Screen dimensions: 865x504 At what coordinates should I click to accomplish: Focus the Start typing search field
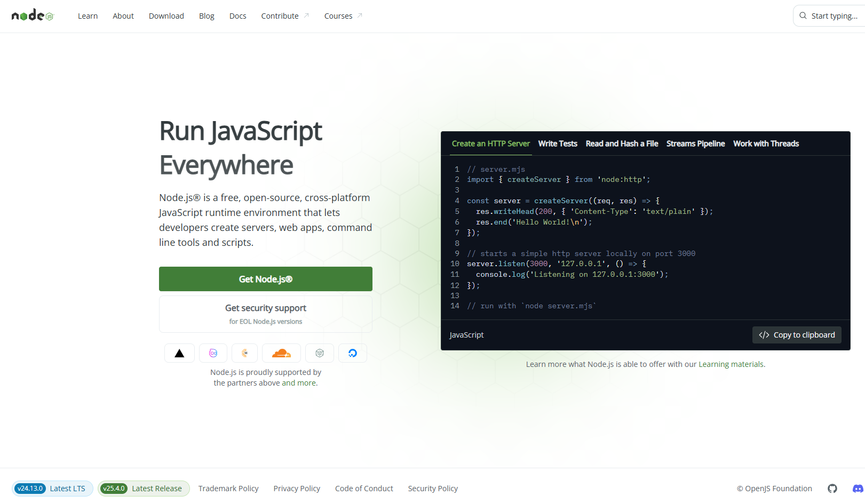832,16
